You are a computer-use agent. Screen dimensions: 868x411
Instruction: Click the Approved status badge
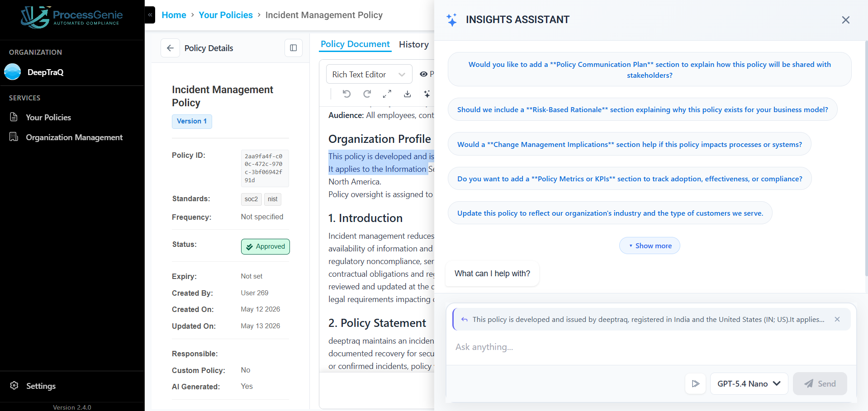pos(266,246)
